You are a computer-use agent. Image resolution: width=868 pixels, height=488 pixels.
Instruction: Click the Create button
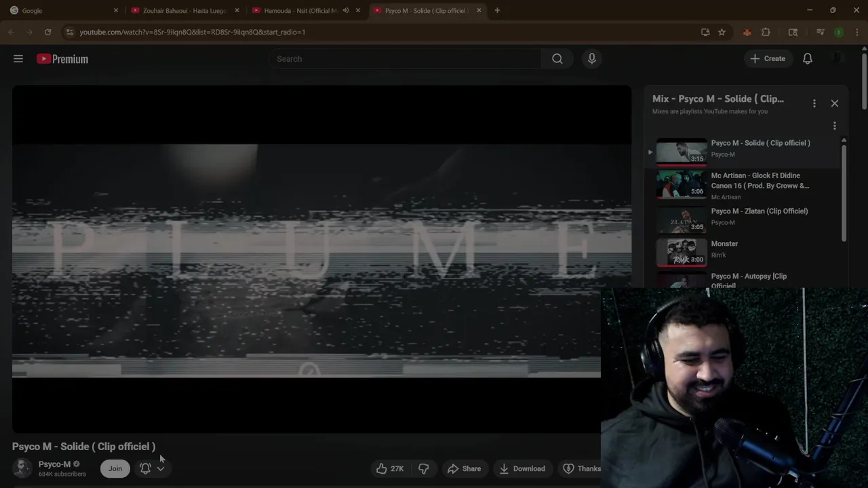[768, 59]
